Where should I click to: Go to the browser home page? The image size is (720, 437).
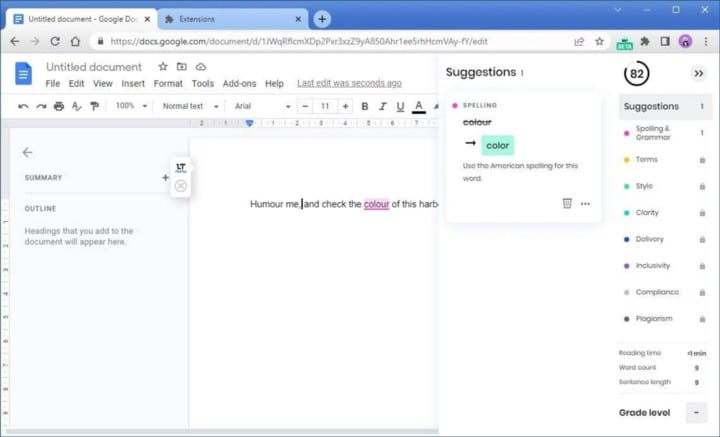pos(75,41)
